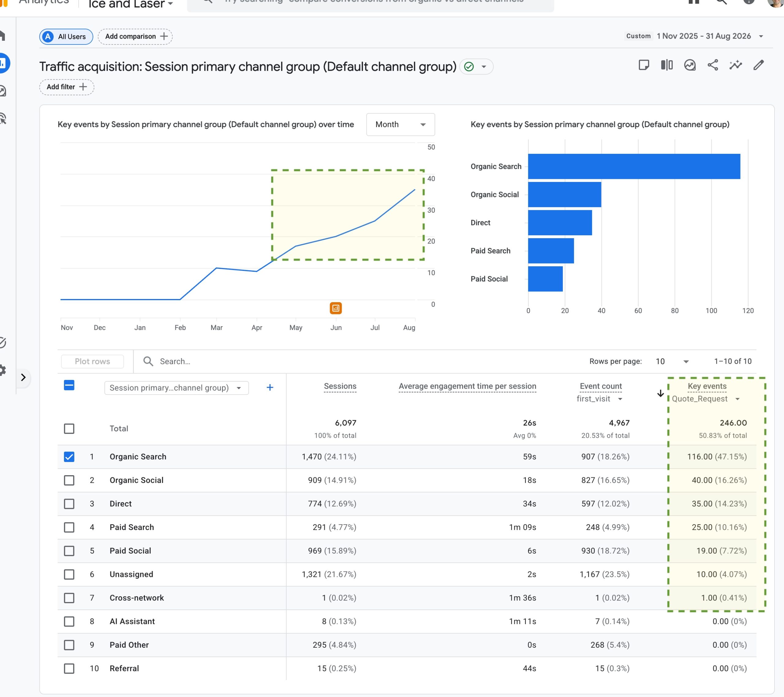Check the Total row checkbox
Viewport: 784px width, 697px height.
point(69,428)
